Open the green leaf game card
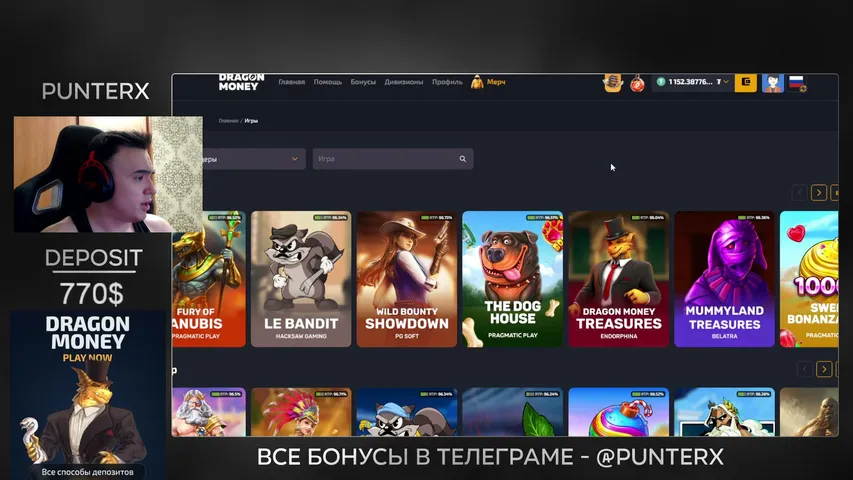 512,412
